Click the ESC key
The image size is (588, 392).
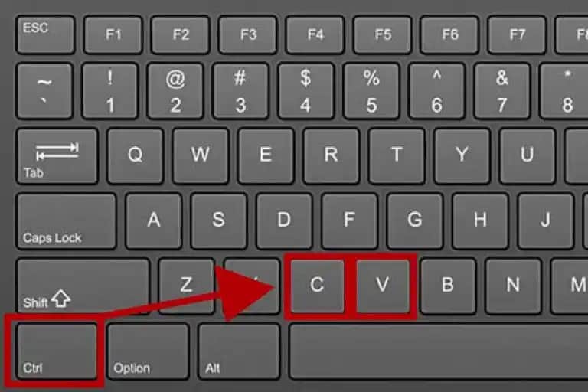point(45,35)
